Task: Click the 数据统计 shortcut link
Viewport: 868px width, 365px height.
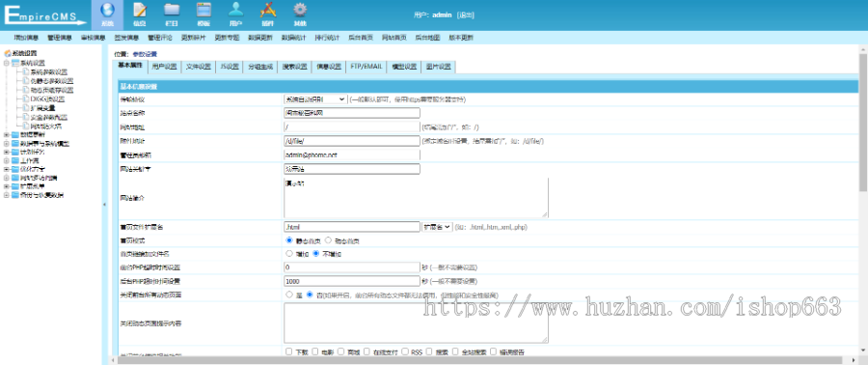Action: click(294, 39)
